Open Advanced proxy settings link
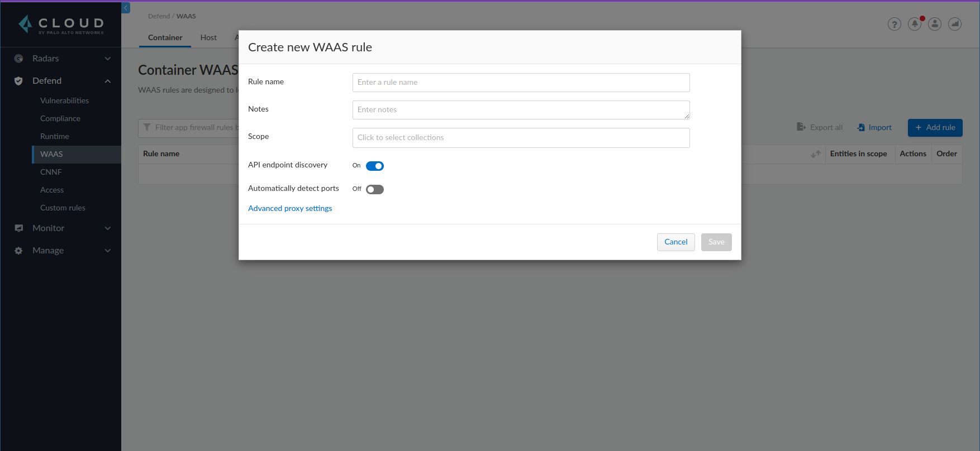 (x=290, y=208)
